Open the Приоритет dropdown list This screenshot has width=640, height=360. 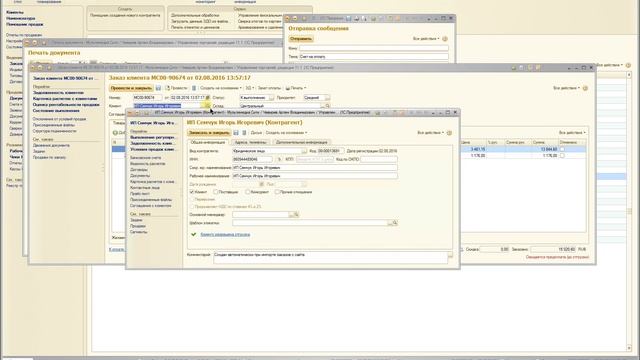(x=327, y=98)
